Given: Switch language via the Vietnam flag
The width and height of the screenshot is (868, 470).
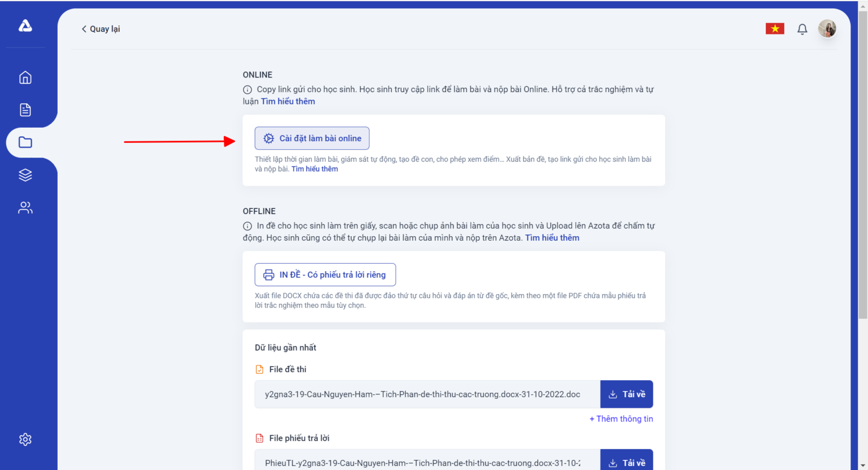Looking at the screenshot, I should (x=775, y=28).
